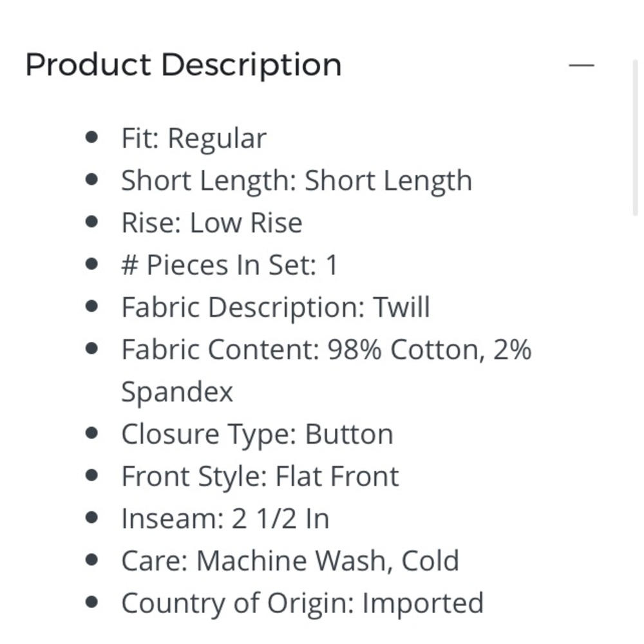
Task: Click the bullet beside Fit: Regular
Action: [x=91, y=137]
